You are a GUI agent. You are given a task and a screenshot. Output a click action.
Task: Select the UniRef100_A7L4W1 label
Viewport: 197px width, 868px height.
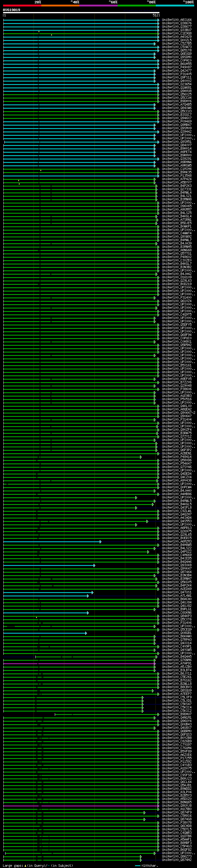[x=177, y=596]
